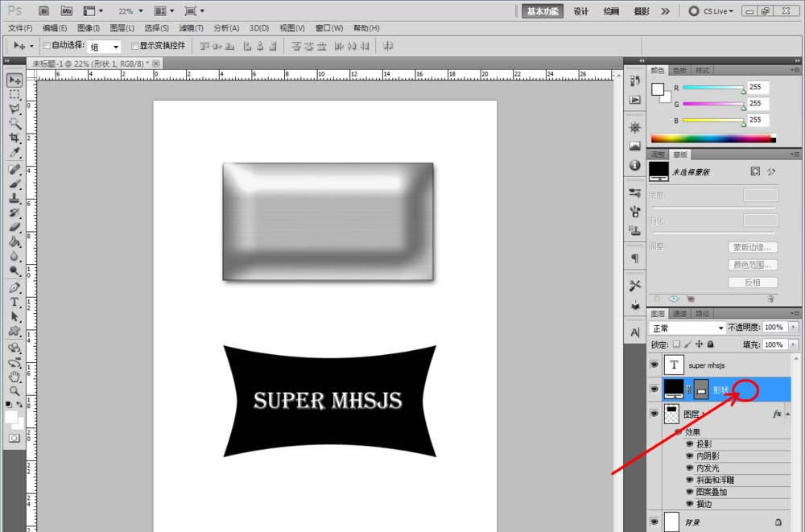
Task: Open the Paragraph panel from the dock
Action: [635, 258]
